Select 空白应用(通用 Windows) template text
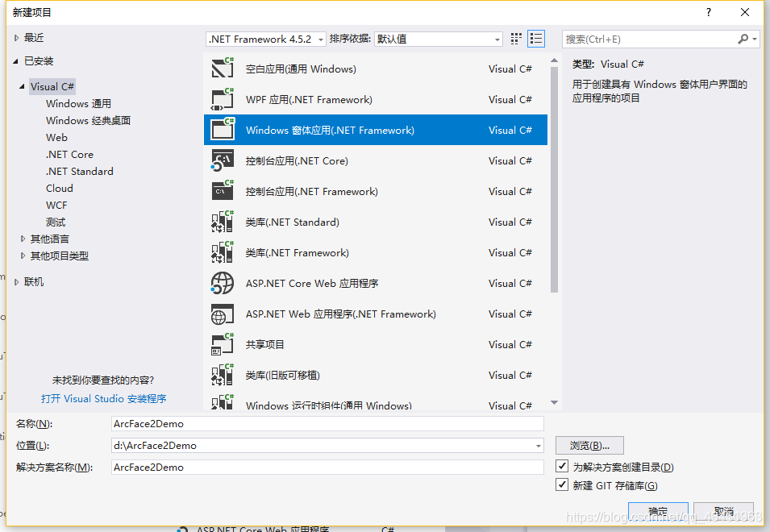 301,69
